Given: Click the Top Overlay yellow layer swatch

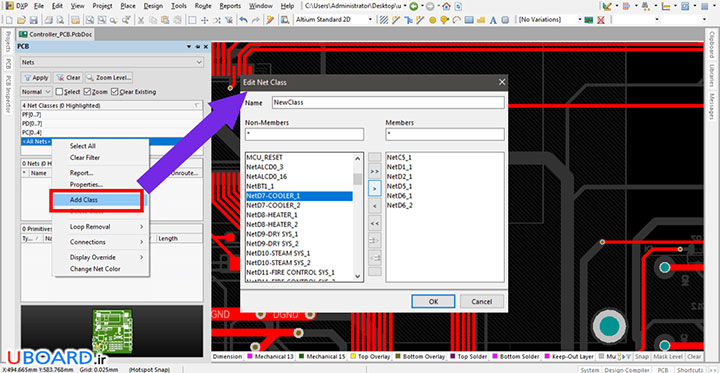Looking at the screenshot, I should (x=353, y=356).
